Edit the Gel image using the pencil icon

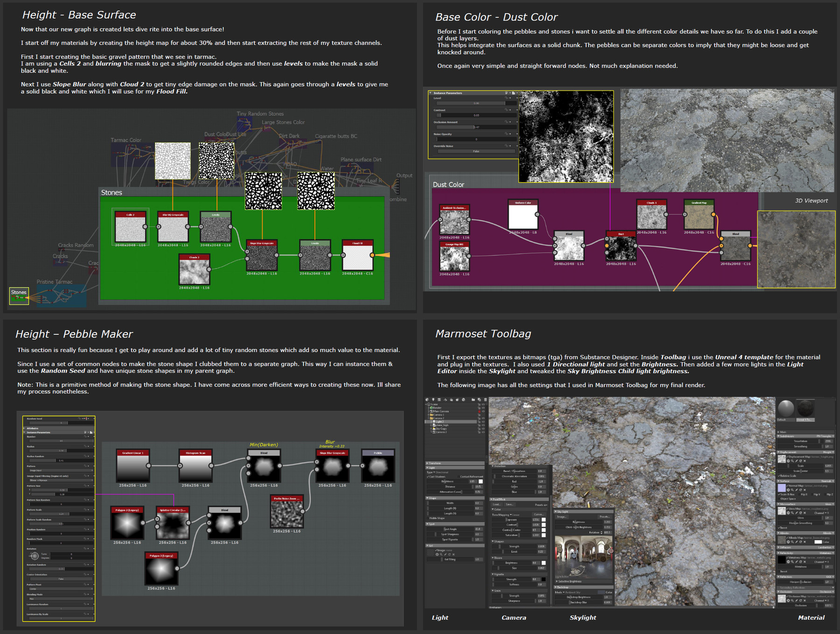pos(445,555)
